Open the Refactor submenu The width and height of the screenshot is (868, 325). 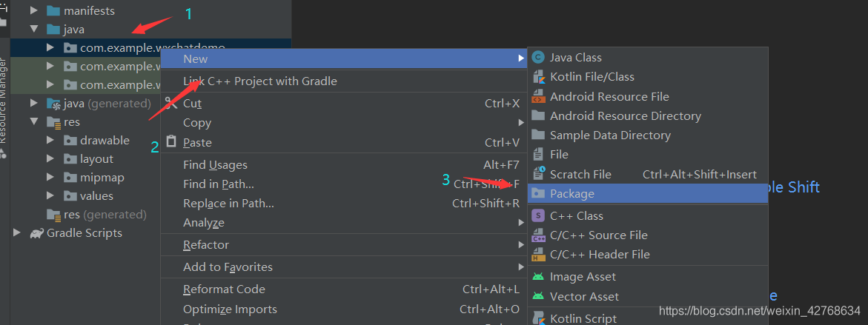(206, 245)
